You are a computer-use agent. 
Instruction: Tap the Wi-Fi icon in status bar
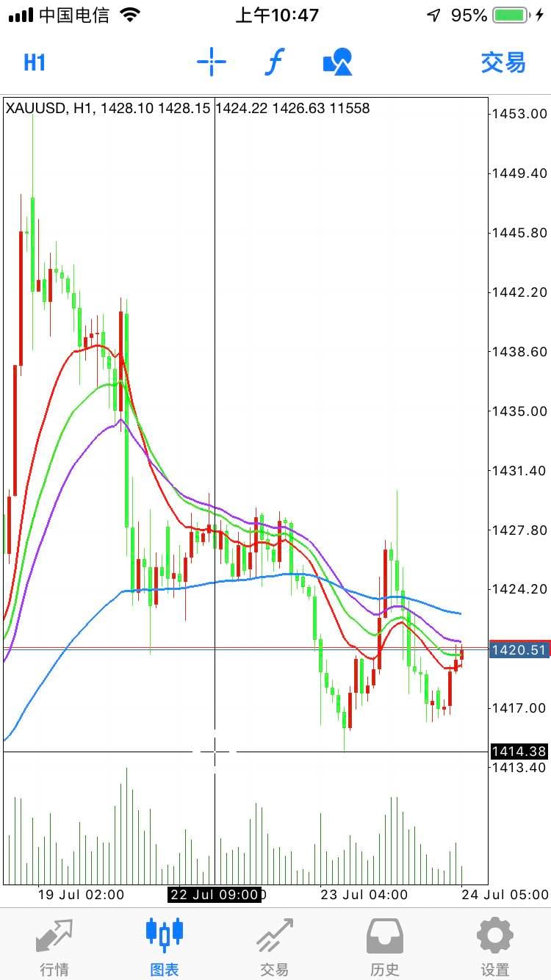pyautogui.click(x=130, y=15)
